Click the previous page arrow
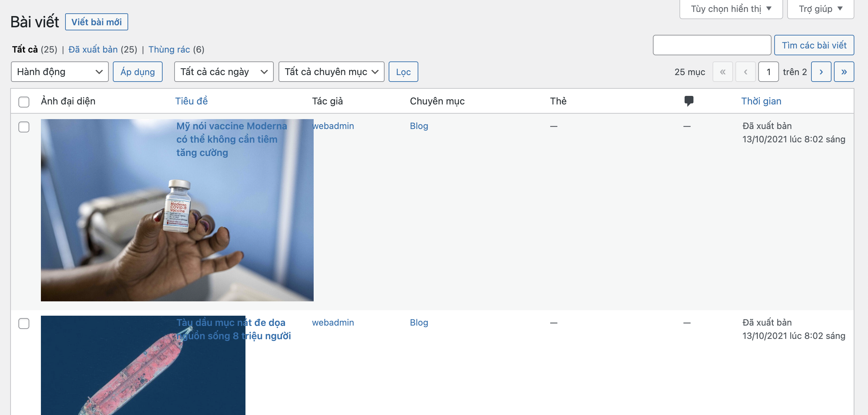The height and width of the screenshot is (415, 868). [746, 72]
